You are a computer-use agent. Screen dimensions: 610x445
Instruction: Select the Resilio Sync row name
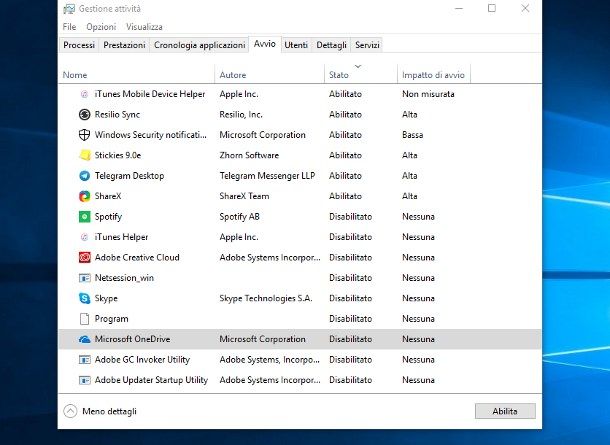117,114
